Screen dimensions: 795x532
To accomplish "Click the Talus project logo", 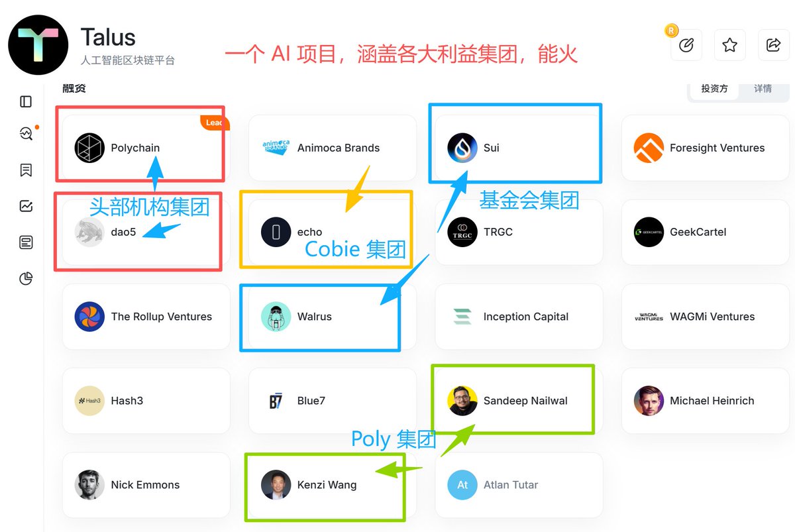I will 38,44.
